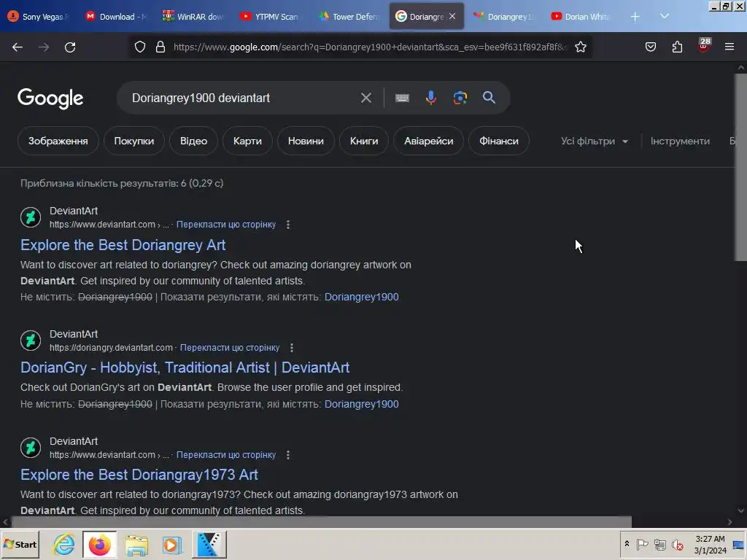The image size is (747, 560).
Task: Switch to Dorian White YouTube tab
Action: pyautogui.click(x=581, y=17)
